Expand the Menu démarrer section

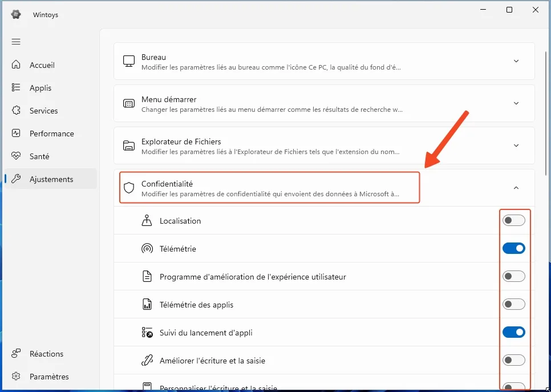(516, 103)
